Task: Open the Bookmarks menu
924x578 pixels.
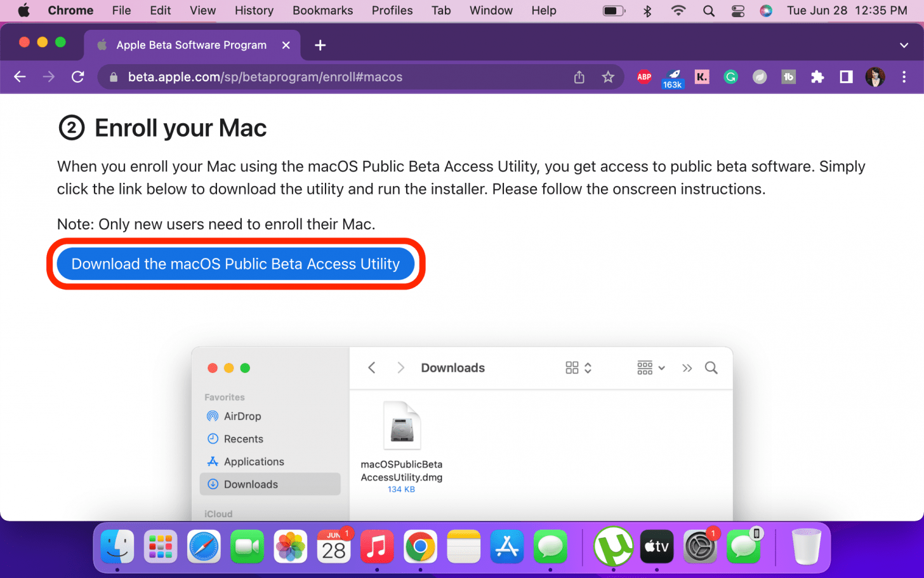Action: [322, 11]
